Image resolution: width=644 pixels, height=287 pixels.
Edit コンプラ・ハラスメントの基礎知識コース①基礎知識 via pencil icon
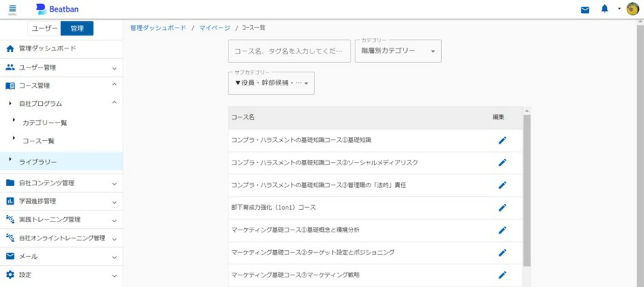[502, 140]
